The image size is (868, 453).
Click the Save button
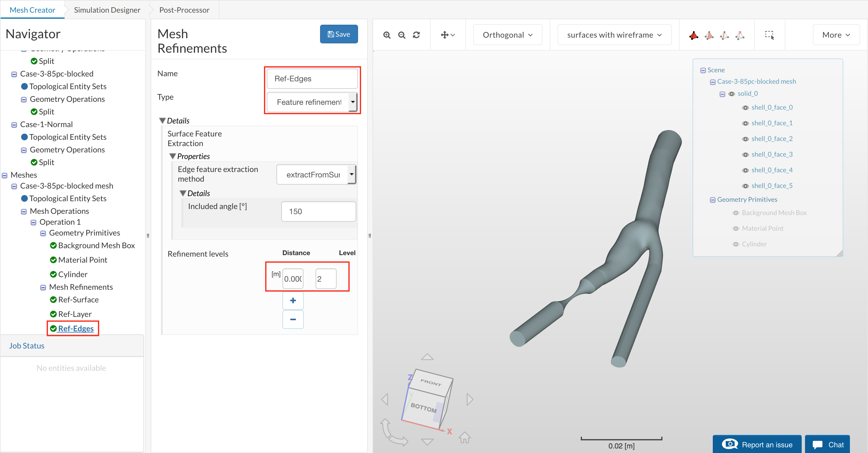pos(339,34)
